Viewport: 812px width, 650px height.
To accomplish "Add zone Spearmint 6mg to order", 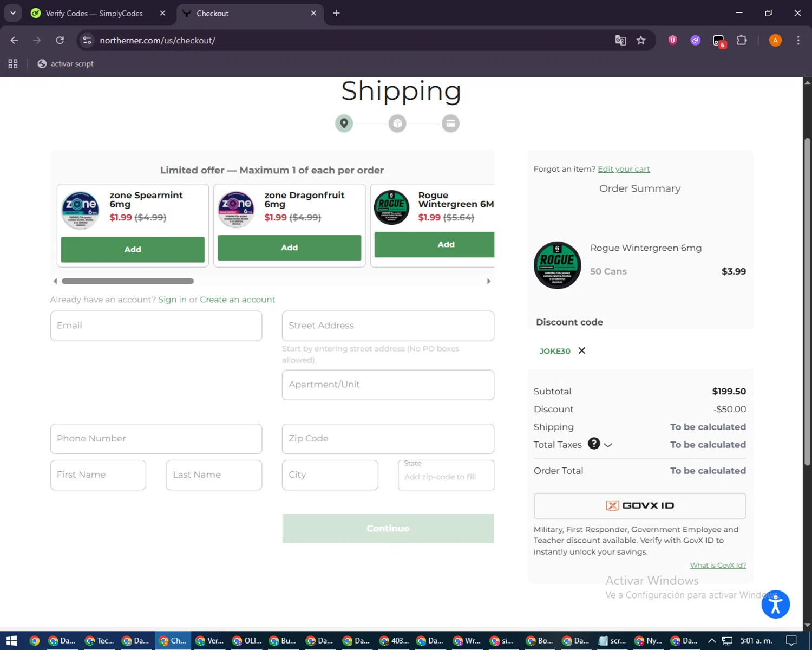I will click(133, 250).
